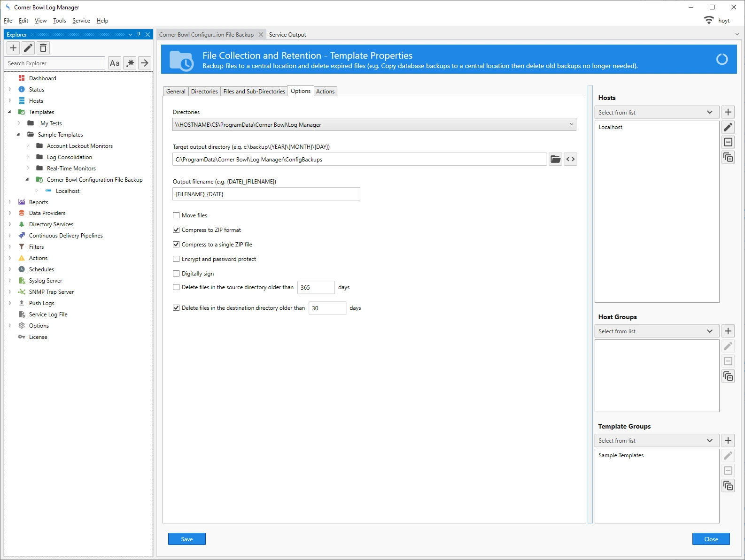Open the Directories dropdown
Image resolution: width=745 pixels, height=560 pixels.
click(x=374, y=124)
